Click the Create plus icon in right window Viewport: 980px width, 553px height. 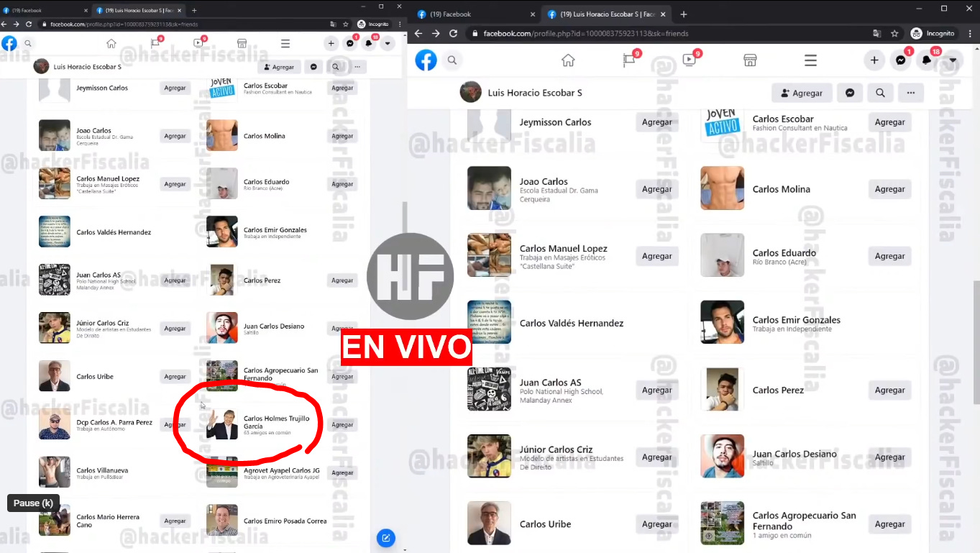874,60
